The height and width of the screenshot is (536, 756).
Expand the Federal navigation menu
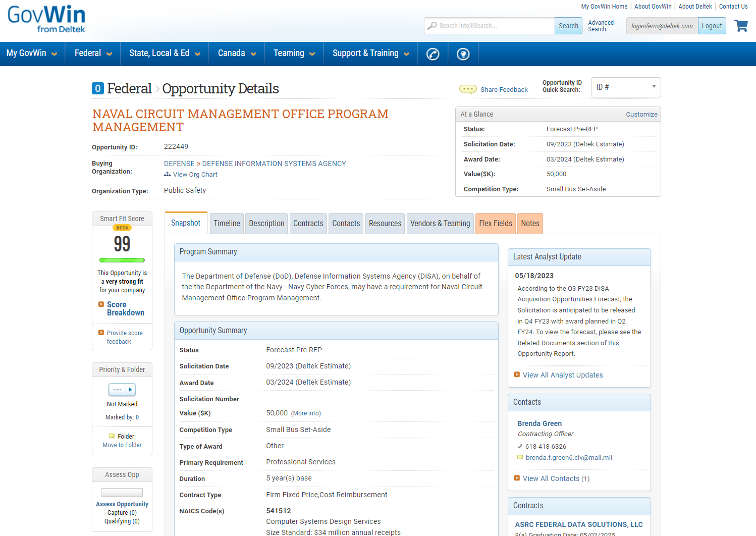93,53
